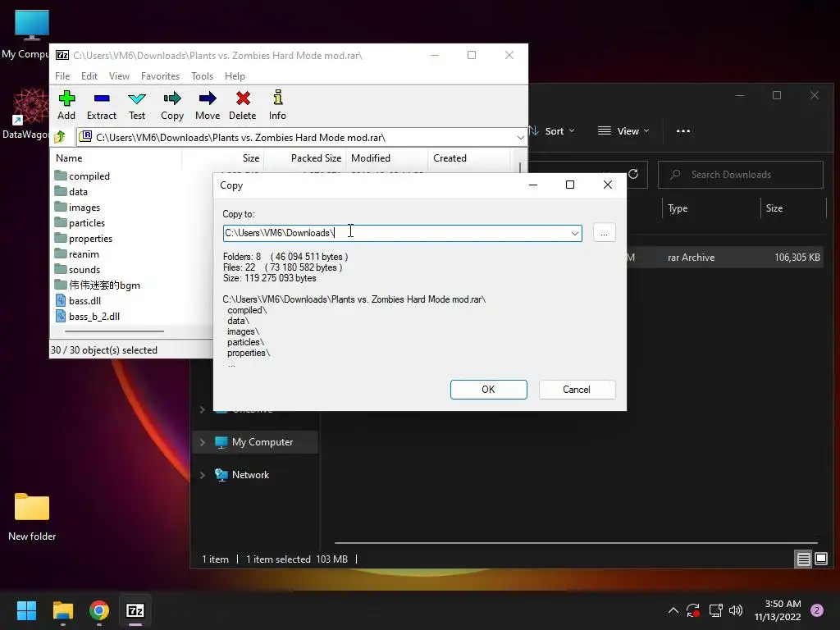Click the Explorer refresh button
This screenshot has width=840, height=630.
(x=633, y=174)
